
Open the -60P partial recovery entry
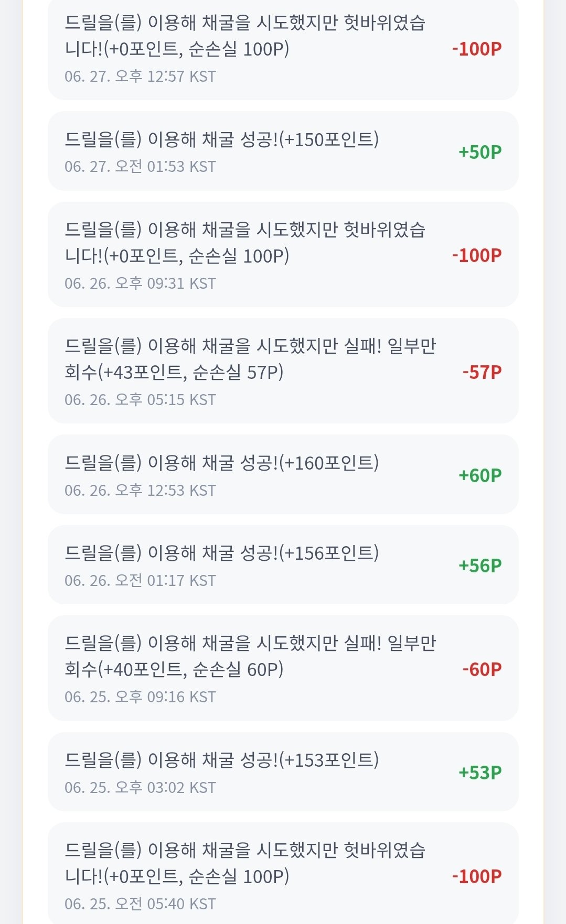pos(283,668)
